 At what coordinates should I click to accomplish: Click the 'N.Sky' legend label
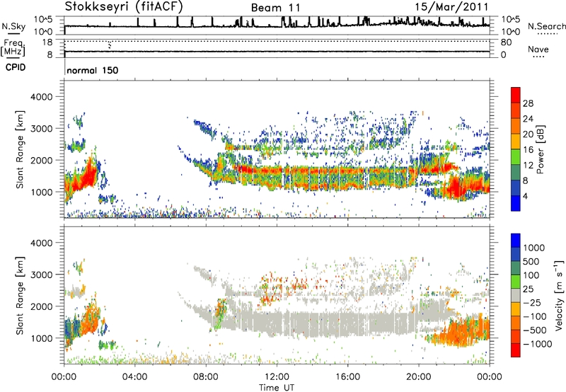click(x=13, y=26)
